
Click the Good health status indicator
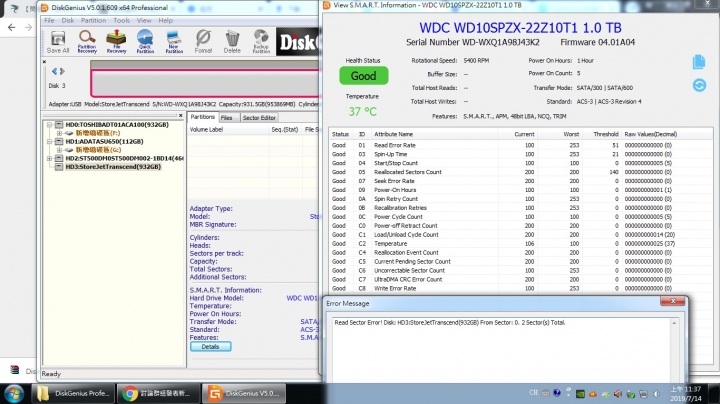pos(364,76)
